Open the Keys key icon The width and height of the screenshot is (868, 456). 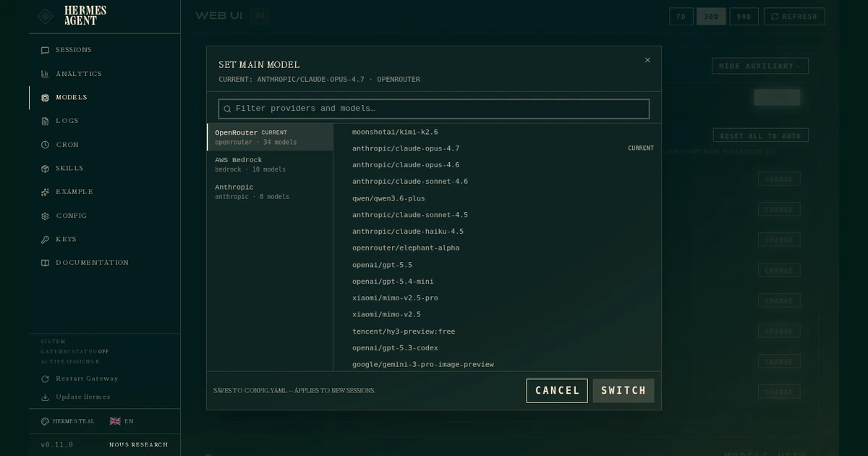[x=45, y=240]
